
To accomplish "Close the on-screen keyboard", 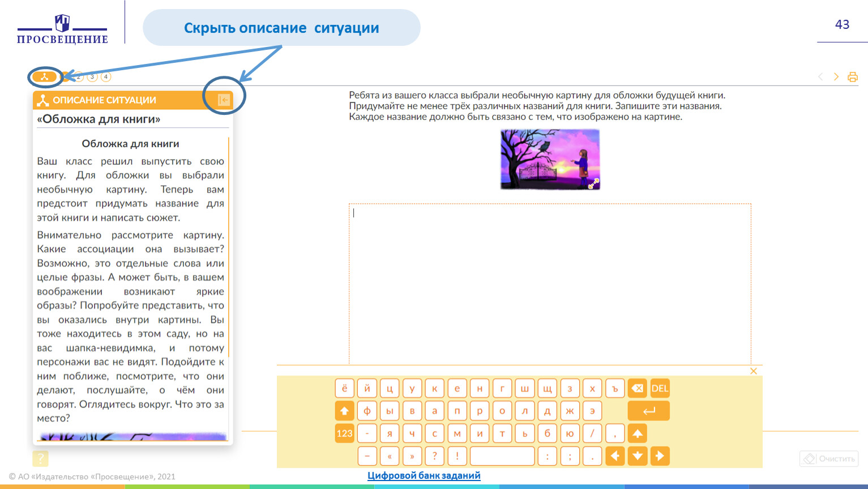I will [753, 371].
